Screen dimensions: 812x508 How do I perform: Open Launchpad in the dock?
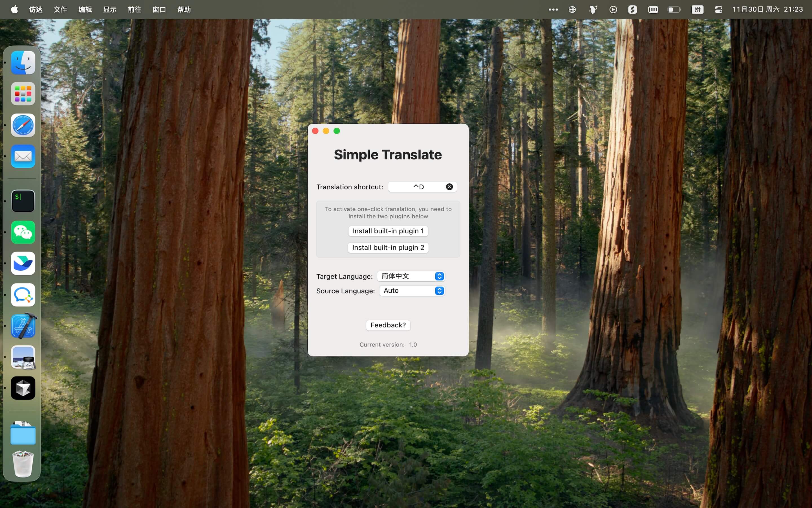pyautogui.click(x=23, y=94)
